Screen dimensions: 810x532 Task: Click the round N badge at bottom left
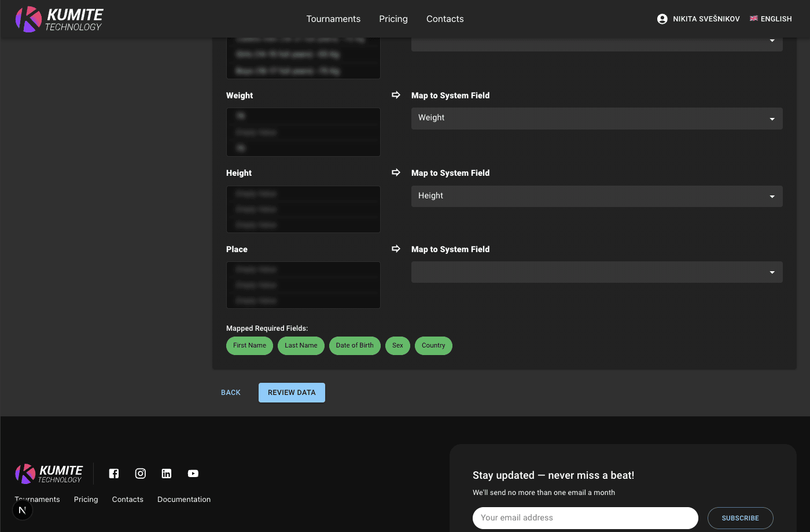[23, 510]
